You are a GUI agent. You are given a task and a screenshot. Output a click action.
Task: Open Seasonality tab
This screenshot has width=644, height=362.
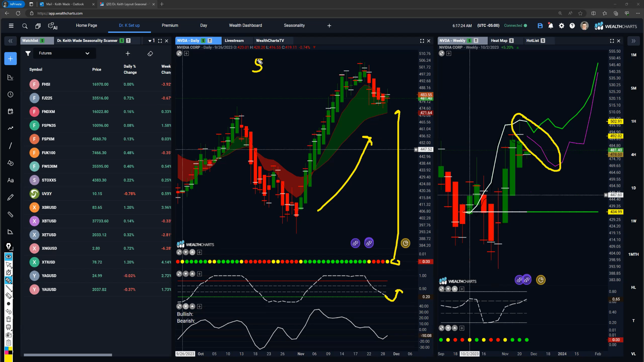(294, 25)
